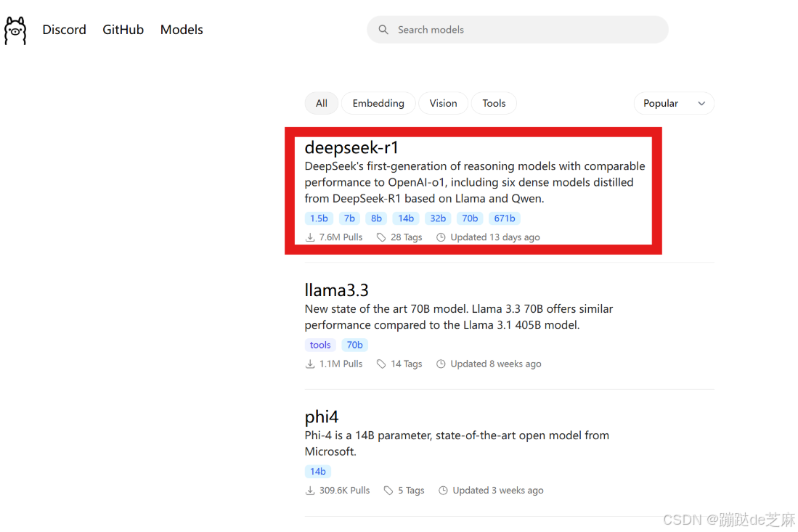Click the clock icon by Updated 3 weeks ago
Screen dimensions: 798x532
(x=443, y=491)
